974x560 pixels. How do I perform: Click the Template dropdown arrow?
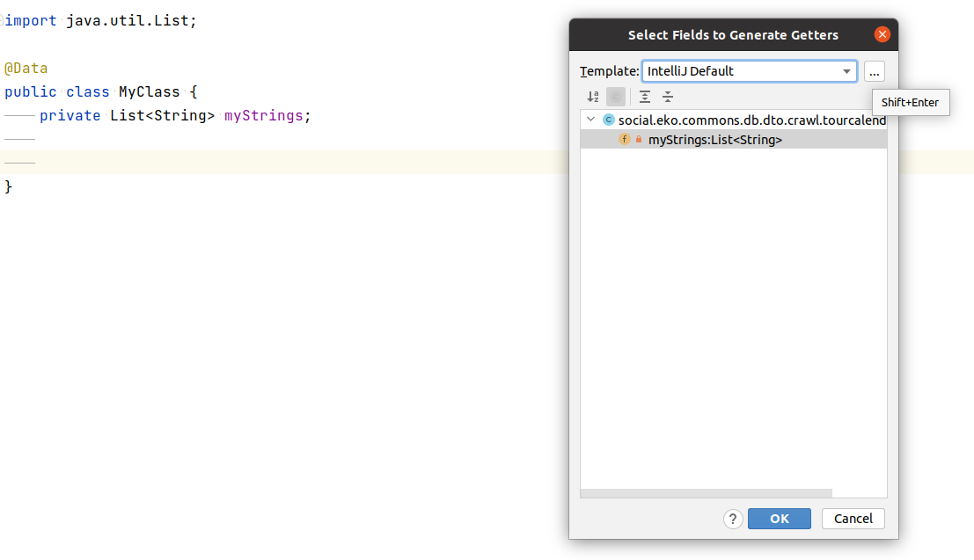[847, 71]
